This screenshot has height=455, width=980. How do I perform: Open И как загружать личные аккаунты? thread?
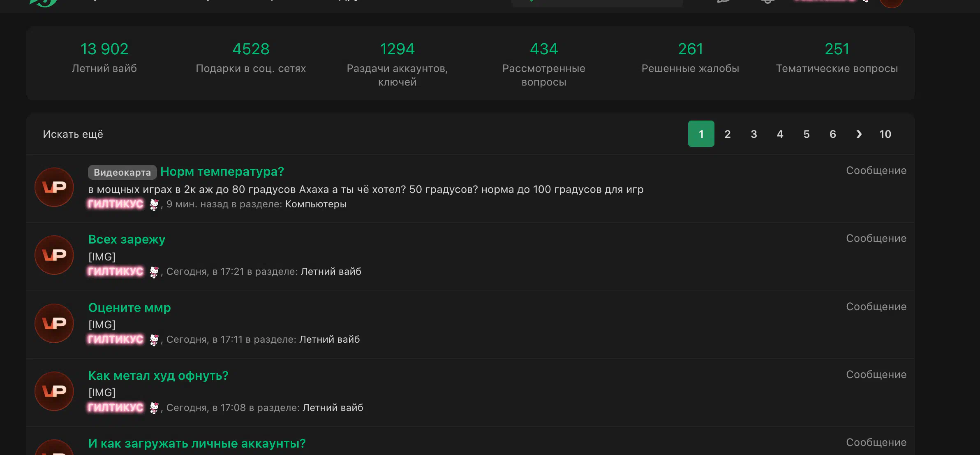[x=197, y=443]
